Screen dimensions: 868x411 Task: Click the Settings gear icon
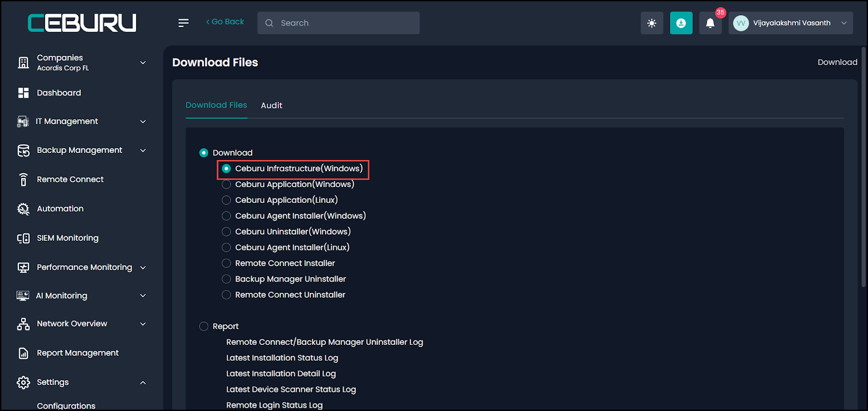23,382
